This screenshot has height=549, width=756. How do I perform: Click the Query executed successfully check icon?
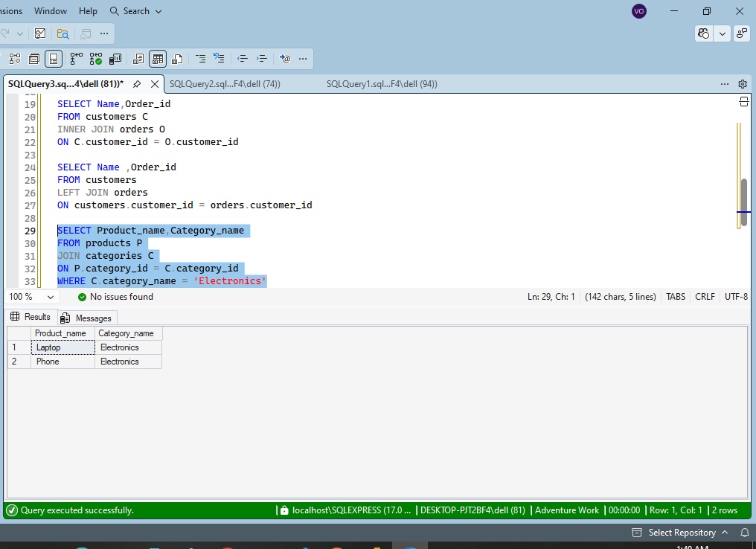click(12, 510)
